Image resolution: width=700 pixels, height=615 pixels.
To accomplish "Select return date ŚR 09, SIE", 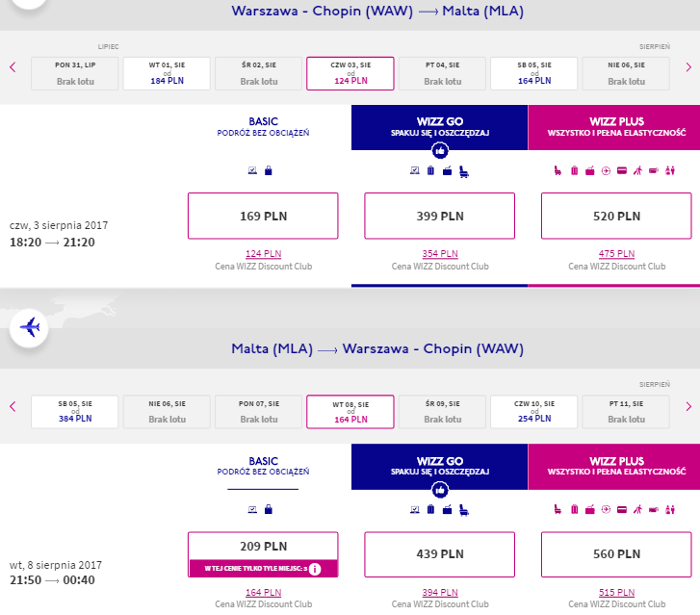I will click(442, 412).
